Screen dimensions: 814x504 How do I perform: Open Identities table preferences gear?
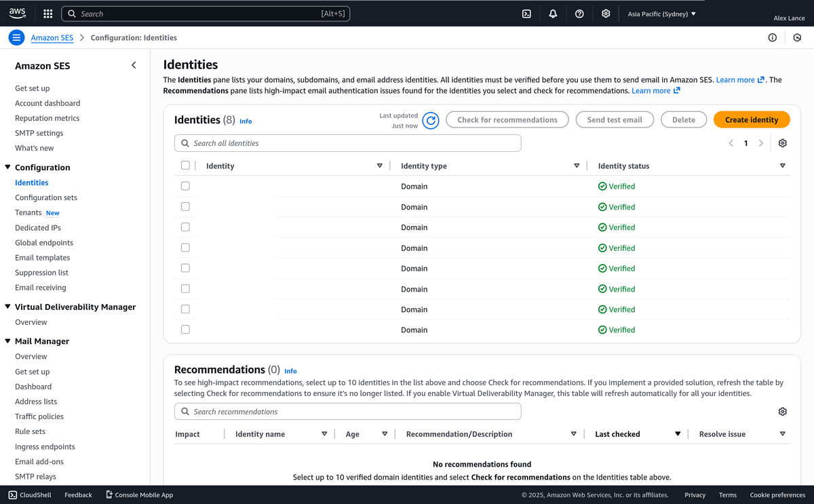[783, 143]
